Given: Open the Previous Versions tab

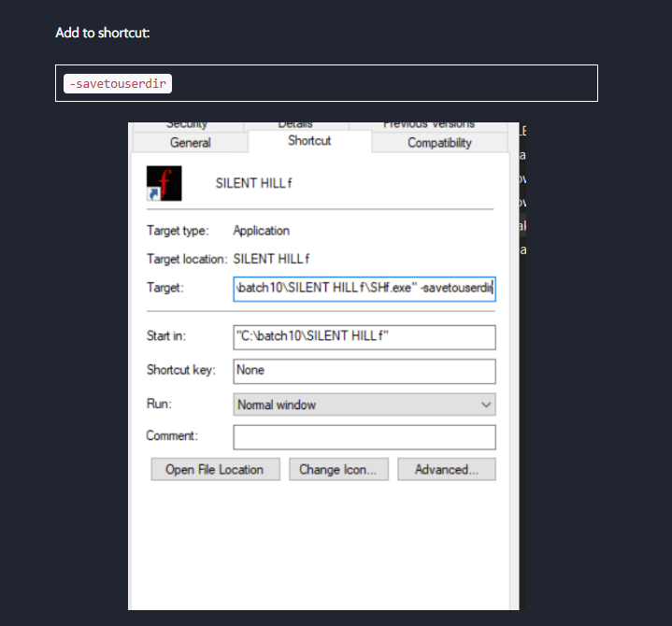Looking at the screenshot, I should 429,126.
